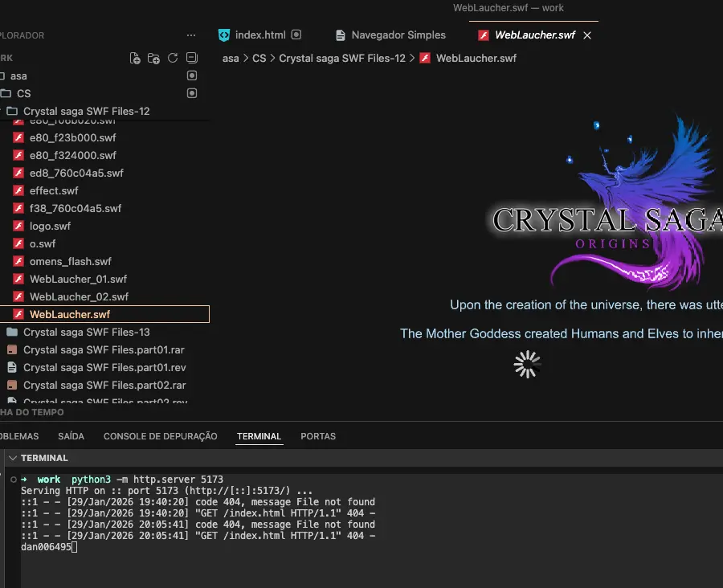Click the Flash icon in the breadcrumb
Image resolution: width=723 pixels, height=588 pixels.
425,58
